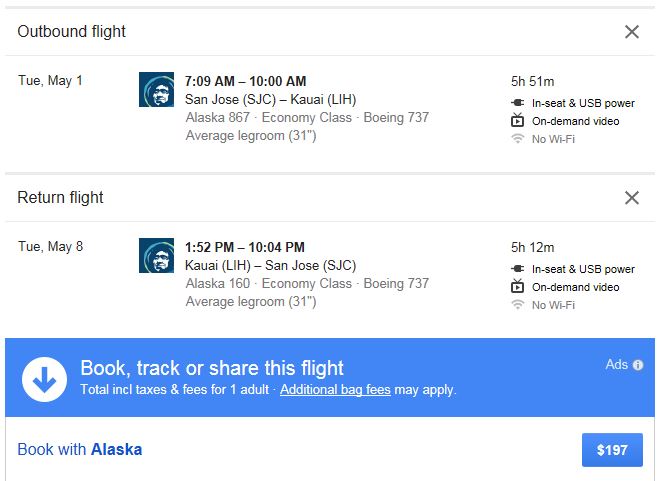Click the Book, track or share heading
Image resolution: width=661 pixels, height=481 pixels.
(x=212, y=367)
